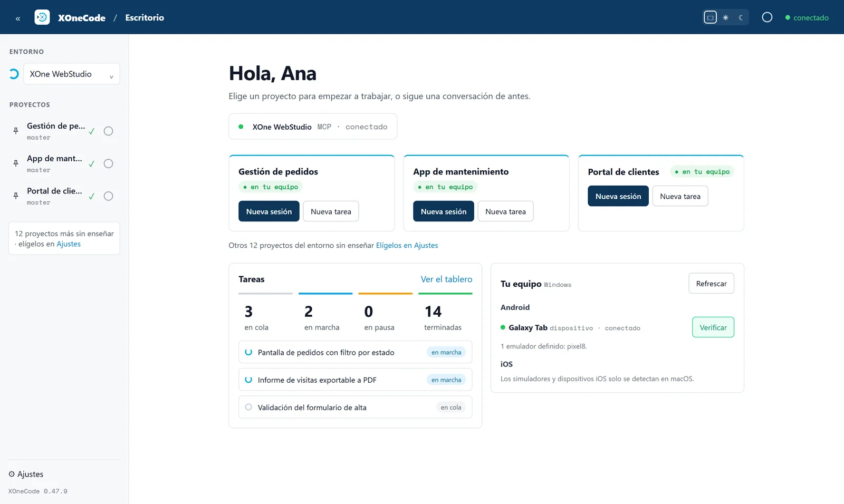
Task: Unpin the Gestión de pe... project
Action: pyautogui.click(x=16, y=131)
